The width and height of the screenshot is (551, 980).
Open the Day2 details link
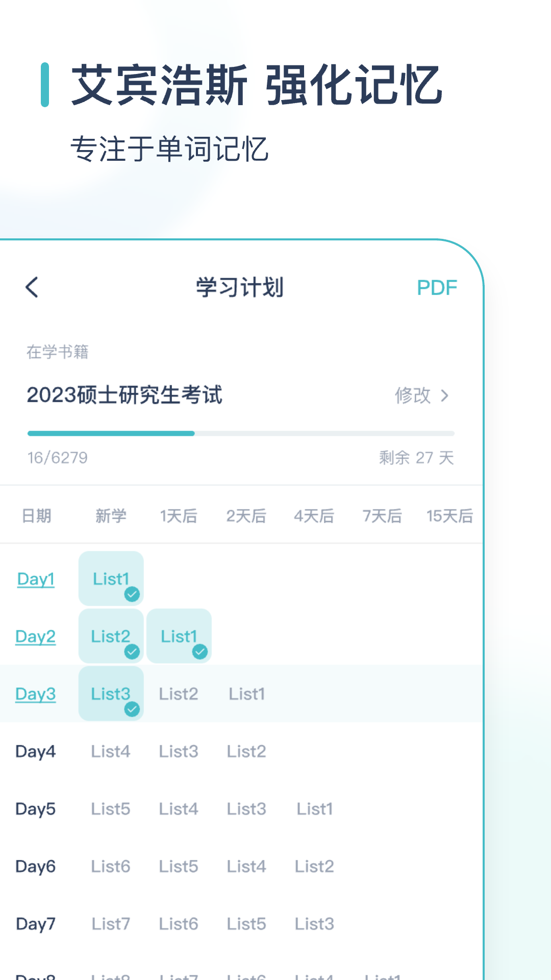click(35, 636)
